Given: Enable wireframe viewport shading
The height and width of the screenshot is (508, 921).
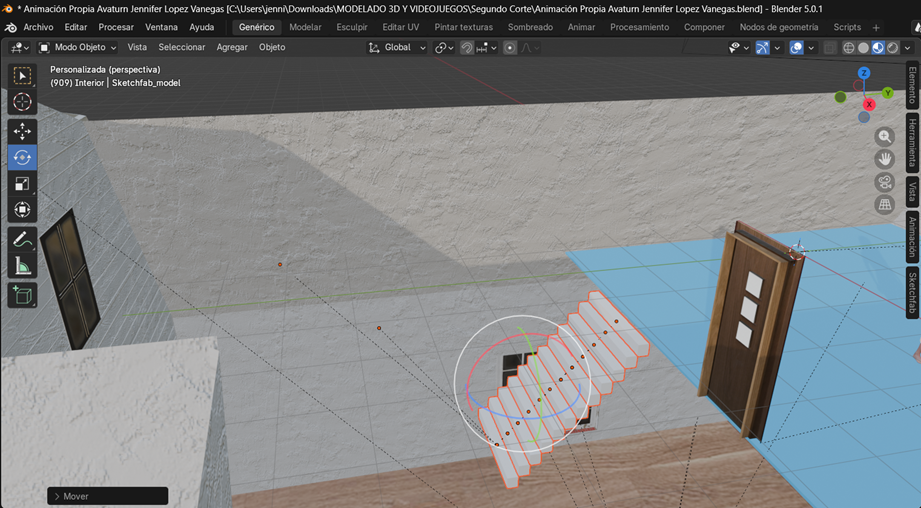Looking at the screenshot, I should tap(848, 47).
